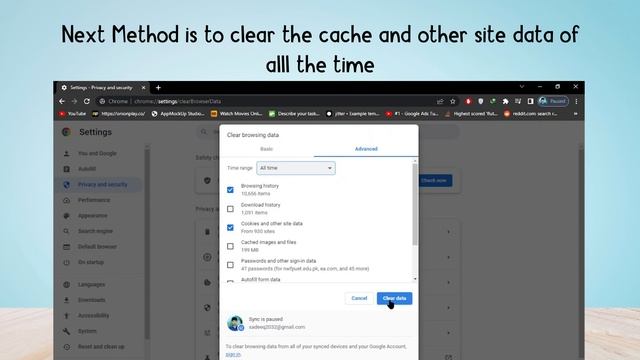Click the Clear data button
This screenshot has width=640, height=360.
click(394, 298)
